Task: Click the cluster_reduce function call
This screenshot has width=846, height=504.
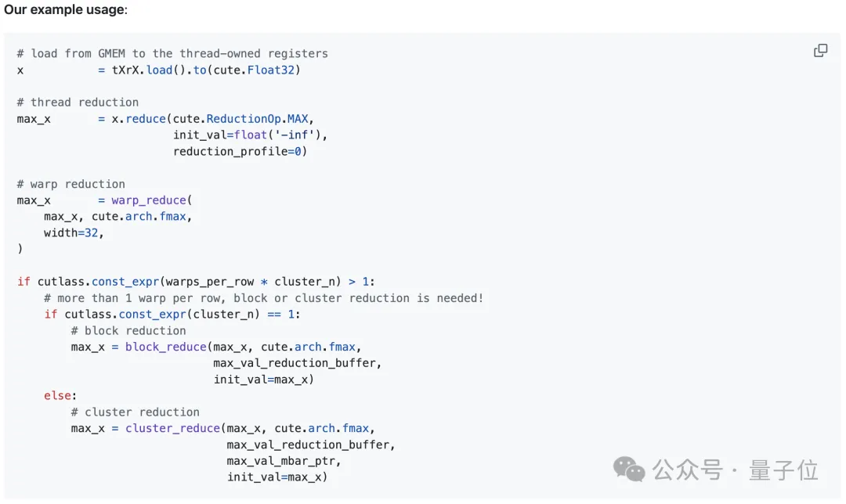Action: click(x=172, y=428)
